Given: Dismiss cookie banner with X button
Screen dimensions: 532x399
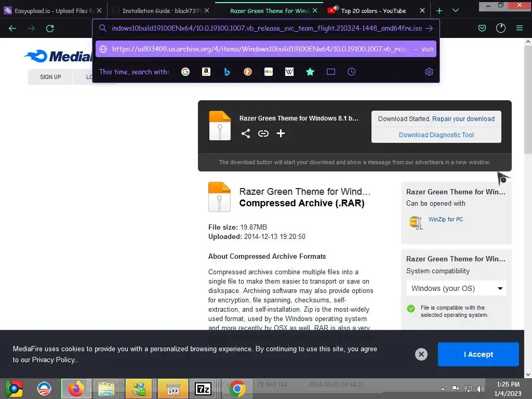Looking at the screenshot, I should 421,354.
